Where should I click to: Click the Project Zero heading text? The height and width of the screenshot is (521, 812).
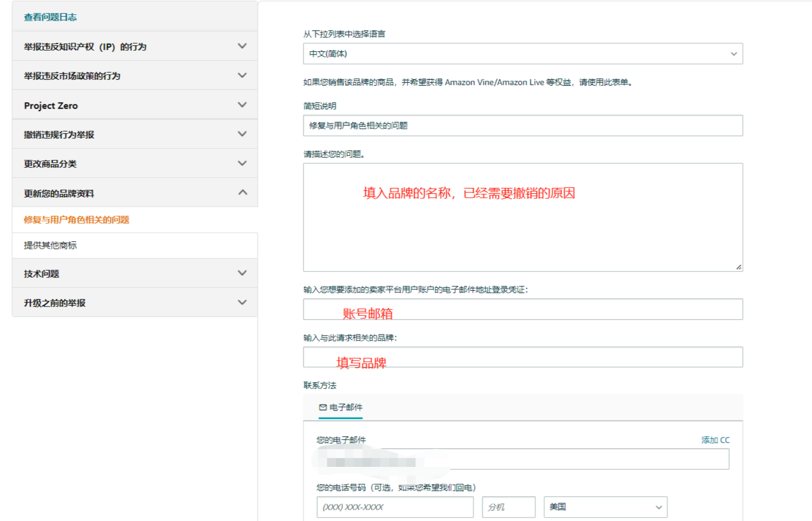pyautogui.click(x=51, y=106)
